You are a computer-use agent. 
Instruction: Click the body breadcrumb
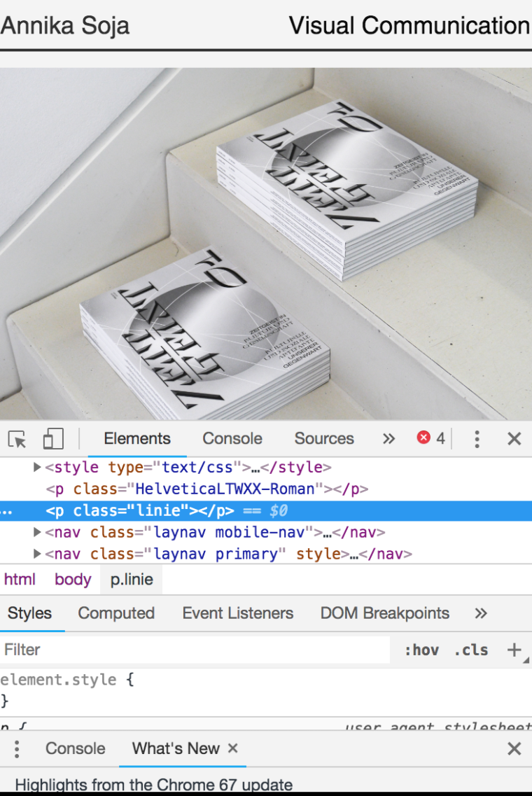point(73,580)
